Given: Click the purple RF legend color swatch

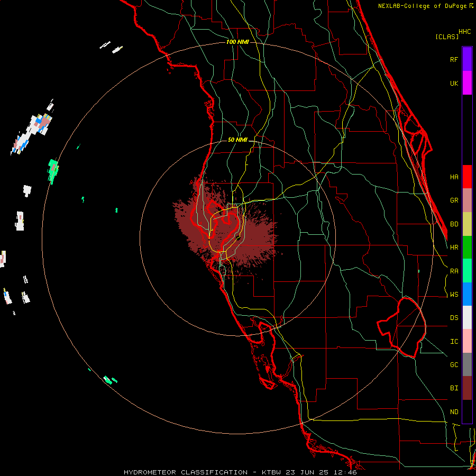Looking at the screenshot, I should pyautogui.click(x=467, y=59).
